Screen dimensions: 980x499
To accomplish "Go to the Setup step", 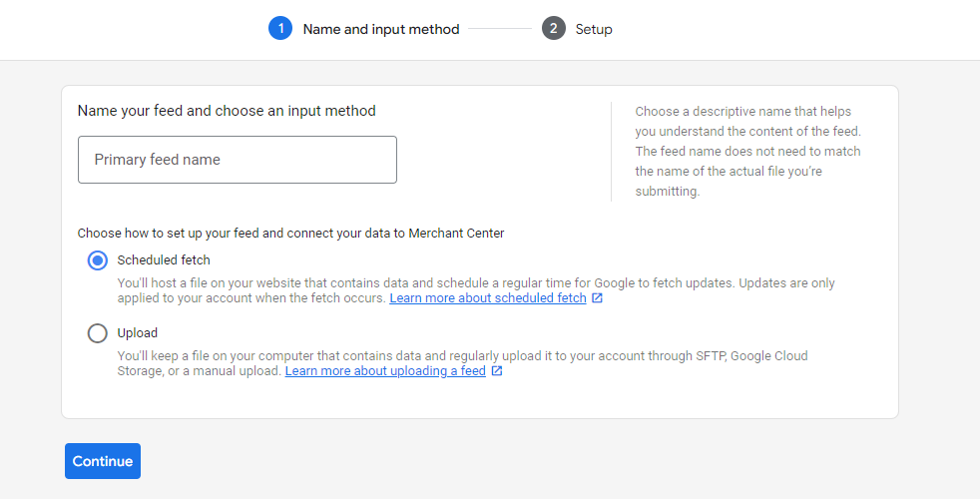I will click(x=594, y=29).
